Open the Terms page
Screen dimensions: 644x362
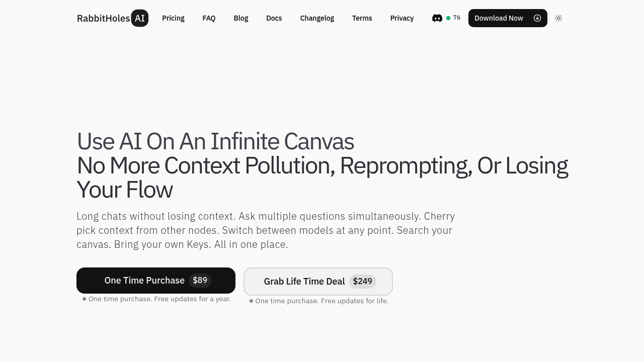tap(362, 18)
